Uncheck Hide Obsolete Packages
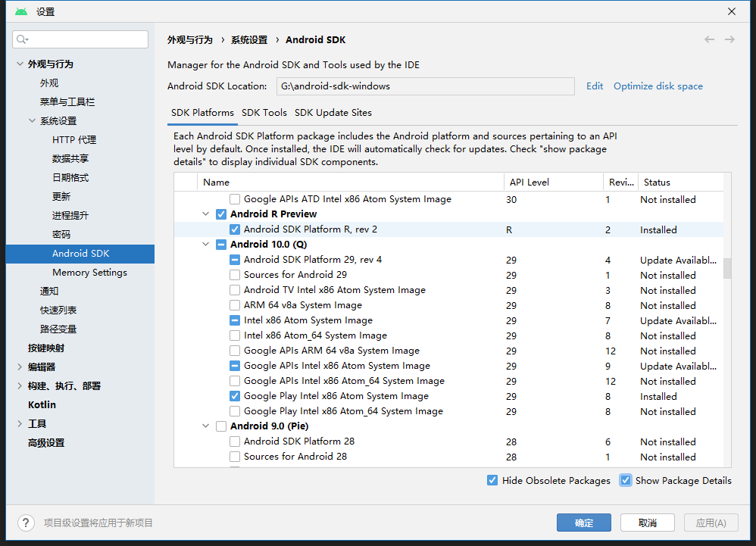The height and width of the screenshot is (546, 756). pos(492,480)
